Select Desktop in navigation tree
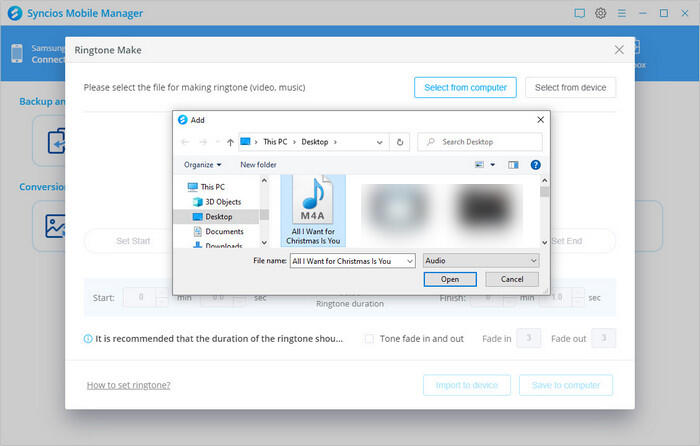The height and width of the screenshot is (446, 700). 217,216
